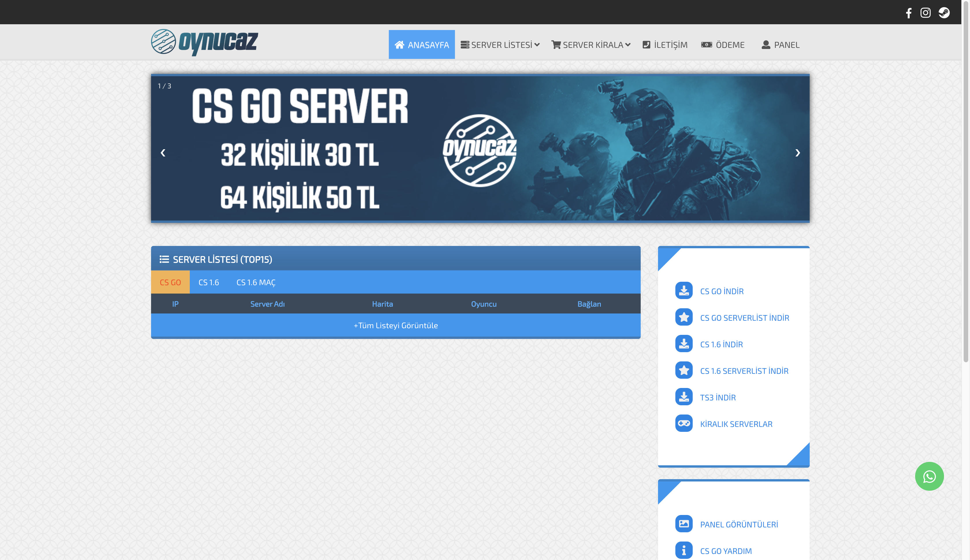Click the image icon for PANEL GÖRÜNTÜLERİ
This screenshot has height=560, width=970.
coord(684,524)
